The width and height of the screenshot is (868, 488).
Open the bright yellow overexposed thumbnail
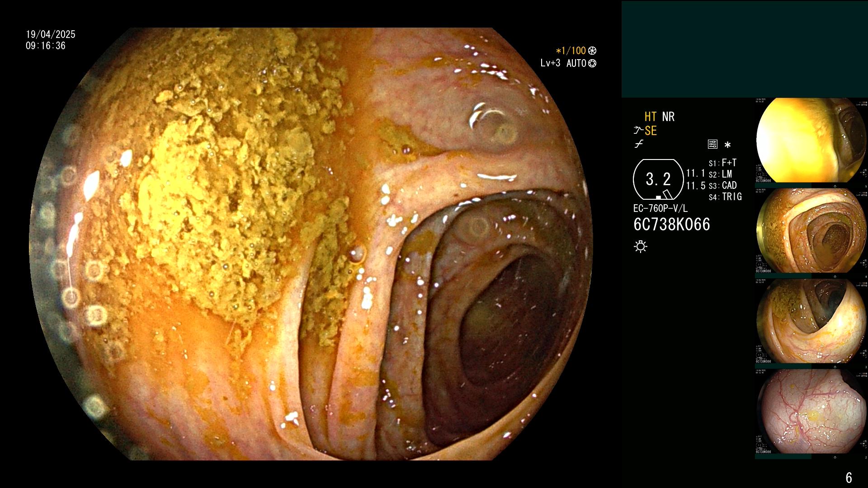[811, 140]
